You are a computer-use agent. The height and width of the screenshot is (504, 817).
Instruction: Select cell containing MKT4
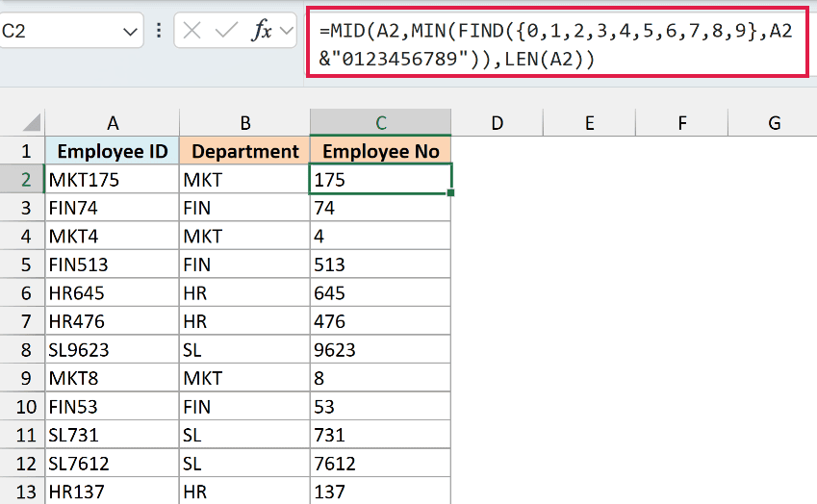click(x=112, y=237)
